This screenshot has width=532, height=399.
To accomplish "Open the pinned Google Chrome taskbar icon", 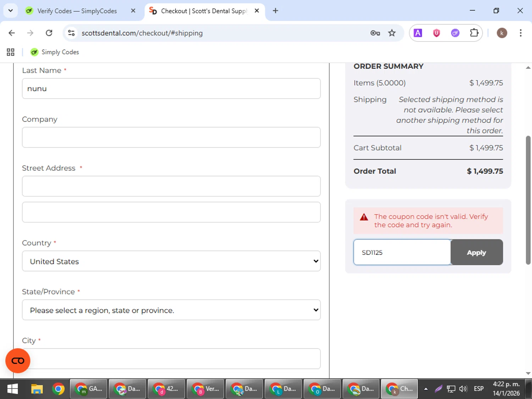I will click(58, 389).
